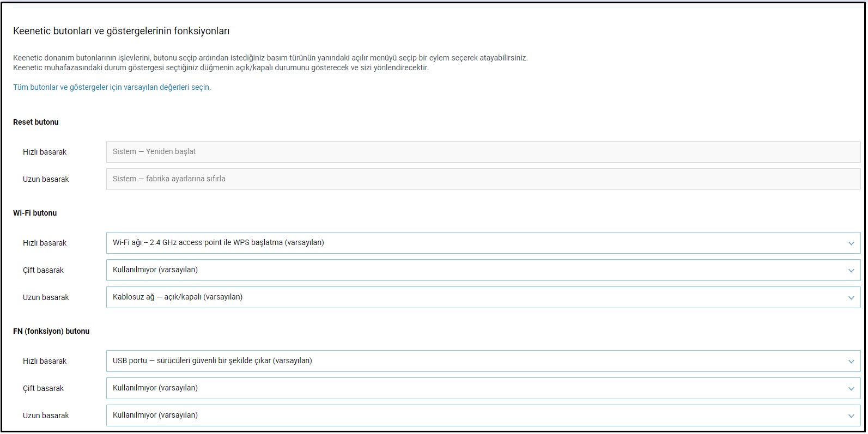Click the Hızlı basarak label under Reset butonu
This screenshot has width=868, height=434.
(x=45, y=152)
